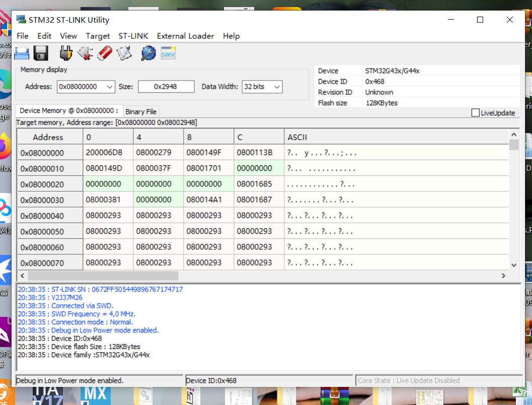Launch the SWV viewer icon

(168, 53)
